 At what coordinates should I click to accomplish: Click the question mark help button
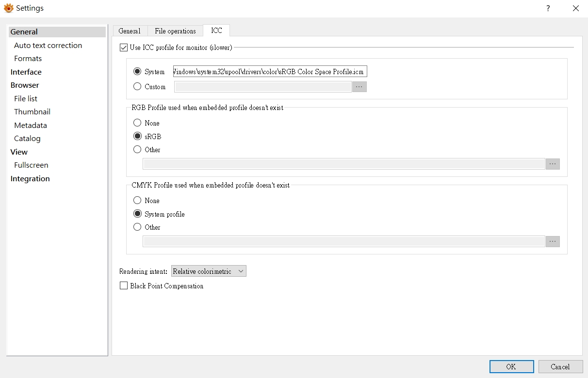tap(548, 8)
